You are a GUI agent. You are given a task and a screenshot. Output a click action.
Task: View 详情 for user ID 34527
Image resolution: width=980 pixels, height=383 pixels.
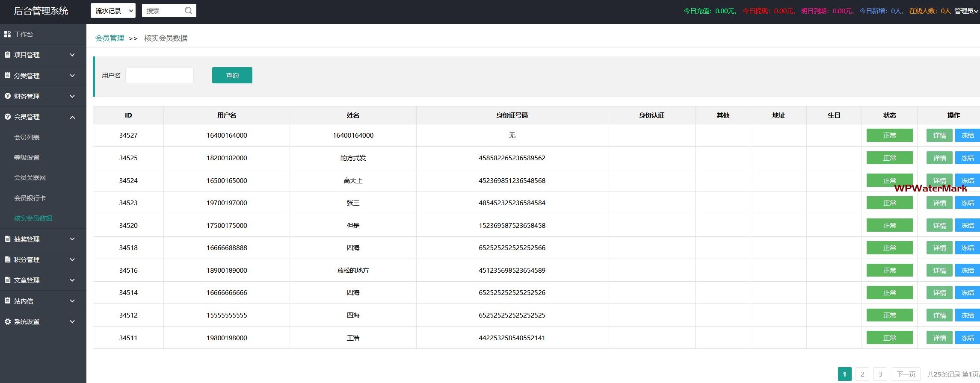(x=939, y=136)
